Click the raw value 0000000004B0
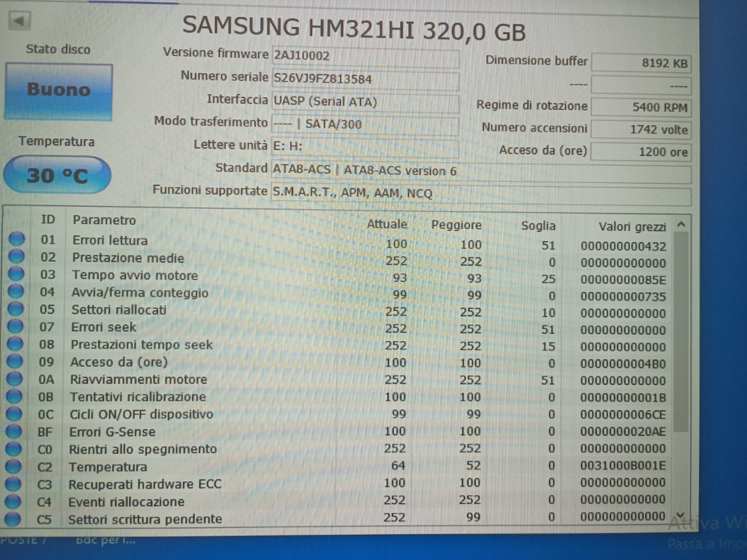 tap(623, 364)
